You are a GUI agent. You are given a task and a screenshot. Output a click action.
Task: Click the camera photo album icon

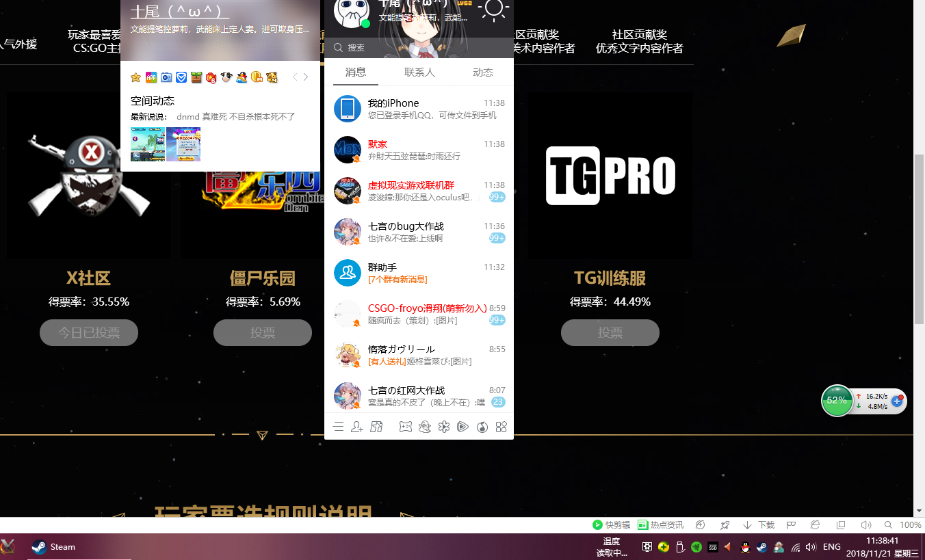click(x=166, y=77)
